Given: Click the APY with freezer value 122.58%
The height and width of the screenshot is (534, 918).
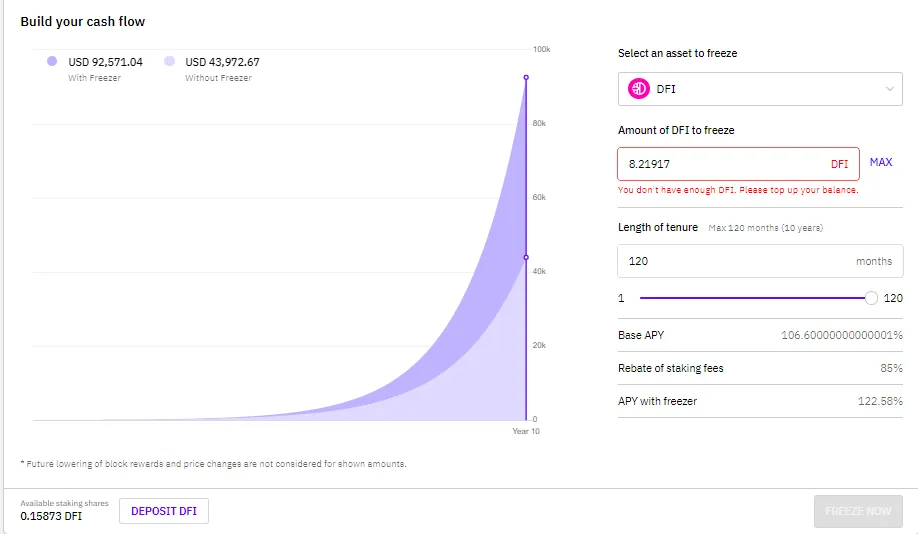Looking at the screenshot, I should pyautogui.click(x=880, y=401).
